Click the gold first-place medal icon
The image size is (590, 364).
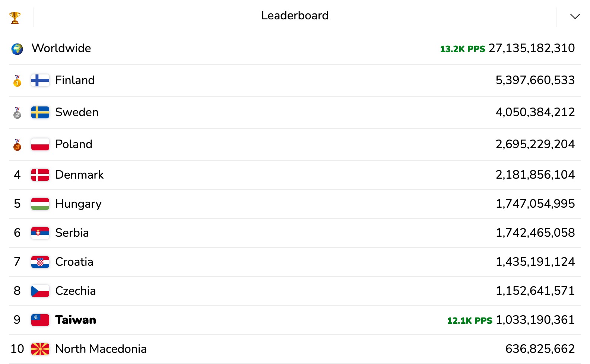click(x=17, y=81)
